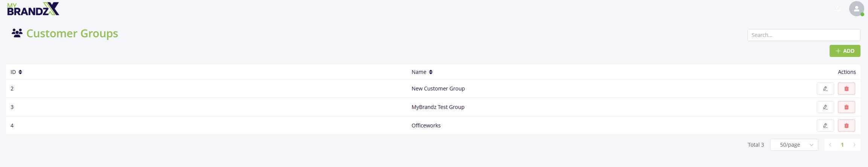
Task: Sort the table by ID column
Action: click(20, 72)
